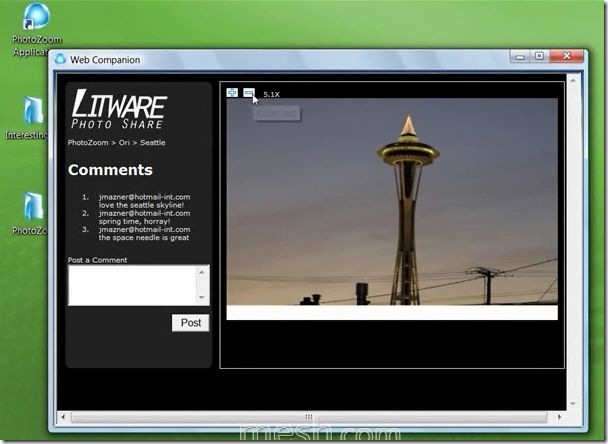Click the horizontal scrollbar thumb

(309, 417)
